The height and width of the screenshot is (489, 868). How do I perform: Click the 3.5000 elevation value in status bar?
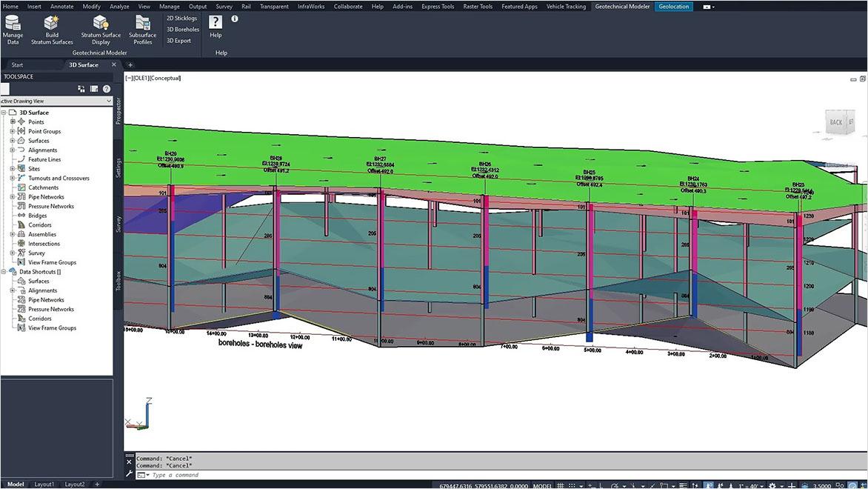[821, 485]
